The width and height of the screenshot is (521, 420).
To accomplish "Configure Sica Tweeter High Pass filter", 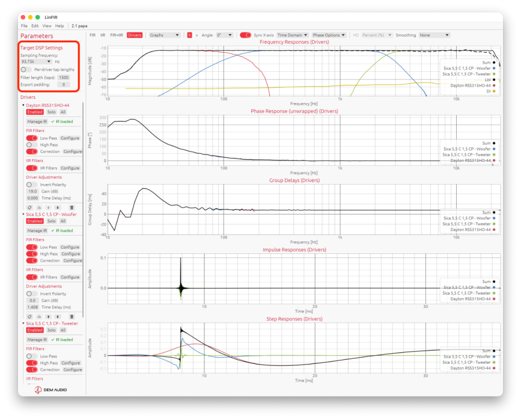I will (x=71, y=363).
